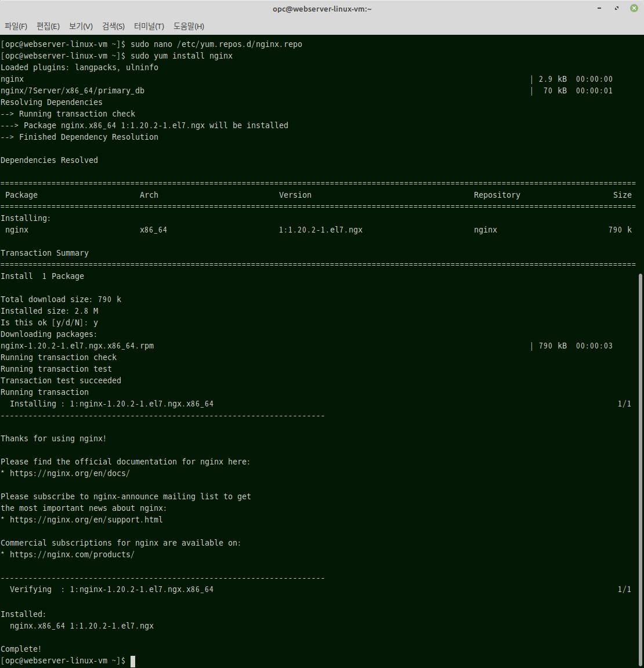Open the 검색(S) menu
Screen dimensions: 644x668
click(113, 27)
